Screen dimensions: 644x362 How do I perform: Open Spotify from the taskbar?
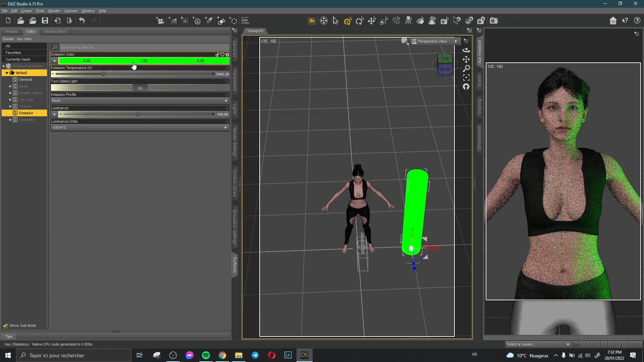[206, 355]
